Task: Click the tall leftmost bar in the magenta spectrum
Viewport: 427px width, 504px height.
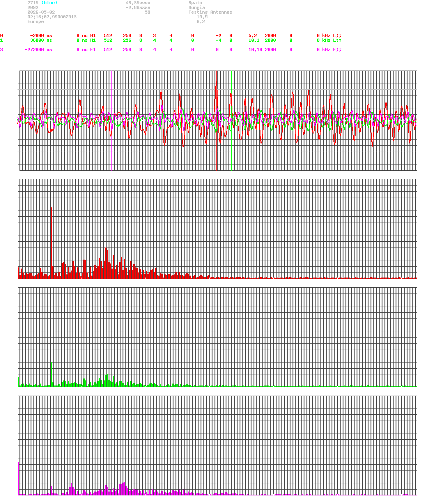Action: point(19,479)
